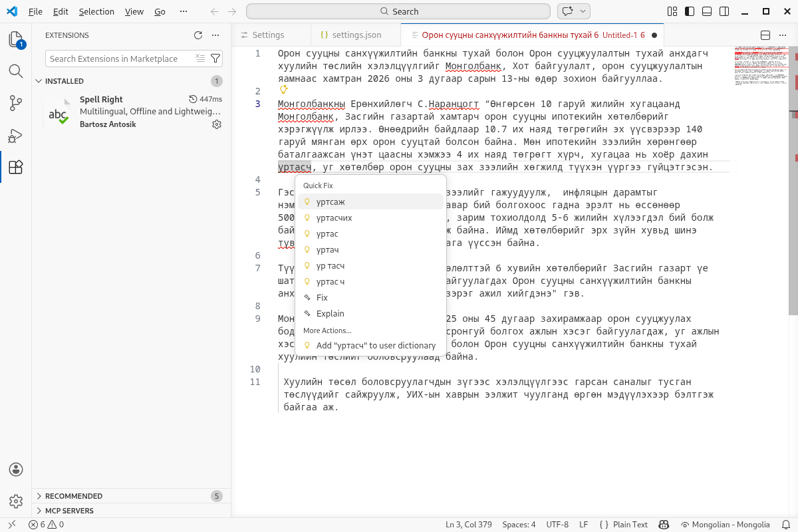Screen dimensions: 798x532
Task: Open the filter icon in Extensions search
Action: point(216,59)
